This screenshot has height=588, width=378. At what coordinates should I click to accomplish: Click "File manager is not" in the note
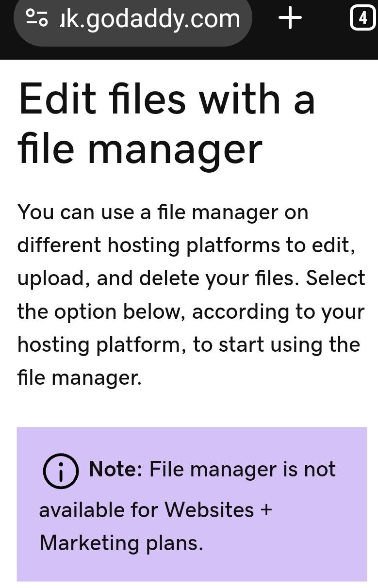[x=242, y=469]
